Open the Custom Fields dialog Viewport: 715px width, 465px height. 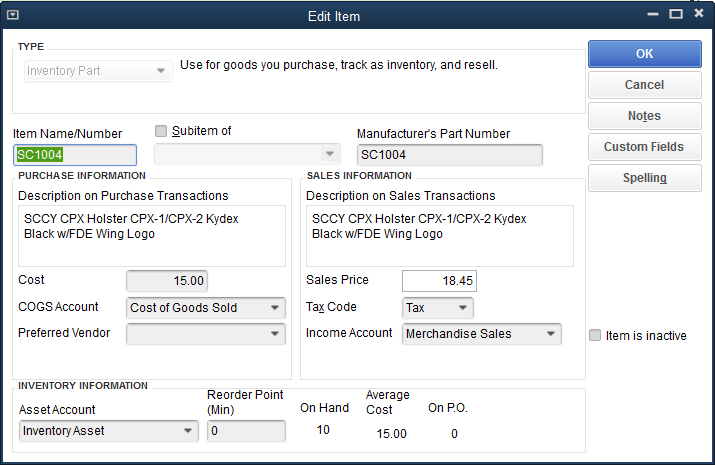(x=644, y=147)
